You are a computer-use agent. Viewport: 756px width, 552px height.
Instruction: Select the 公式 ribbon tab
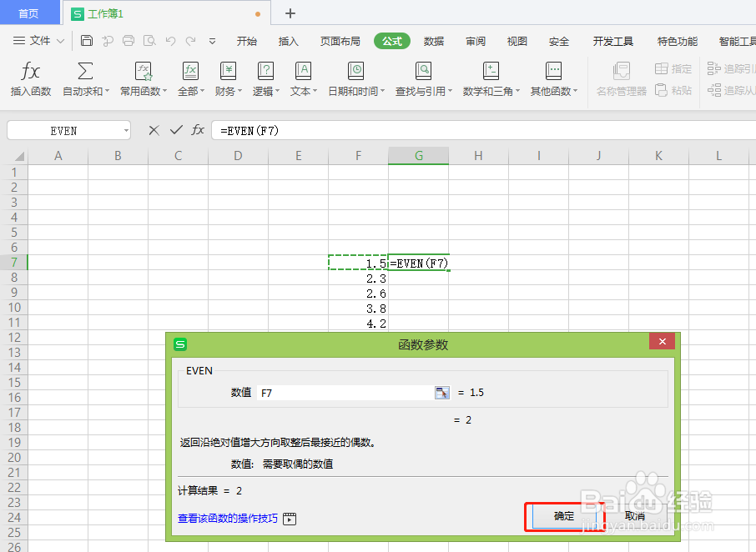coord(392,42)
